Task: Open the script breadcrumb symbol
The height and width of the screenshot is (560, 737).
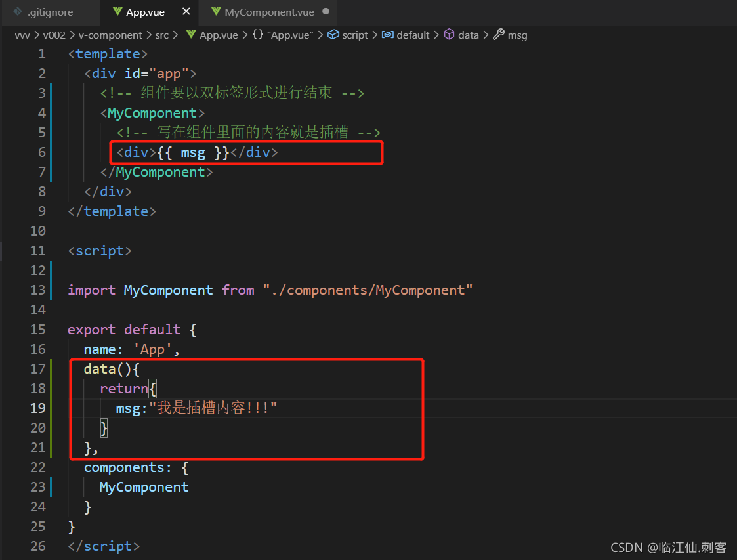Action: point(355,35)
